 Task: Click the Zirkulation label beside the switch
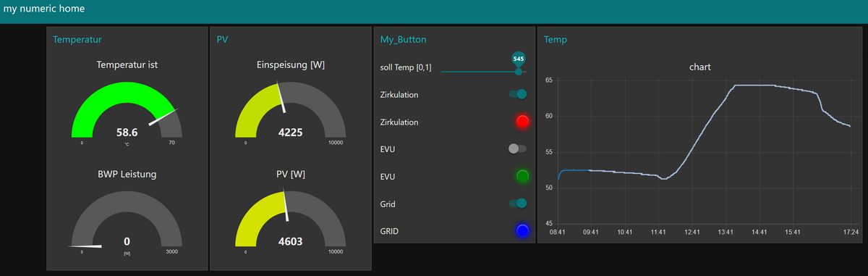(399, 95)
